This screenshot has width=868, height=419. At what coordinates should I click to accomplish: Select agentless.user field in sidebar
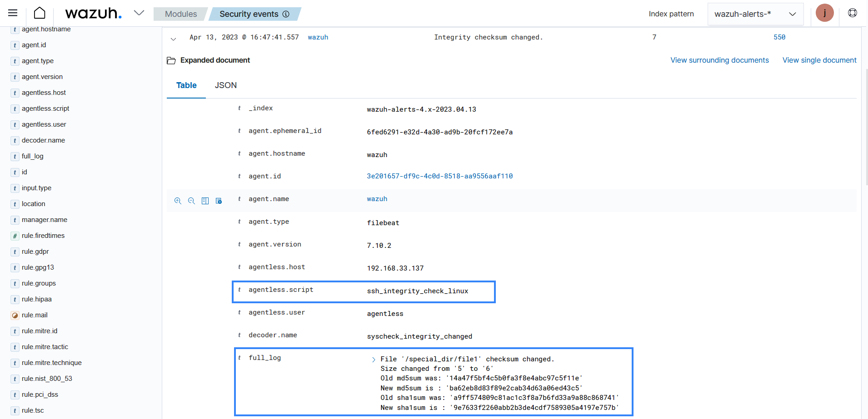[44, 124]
